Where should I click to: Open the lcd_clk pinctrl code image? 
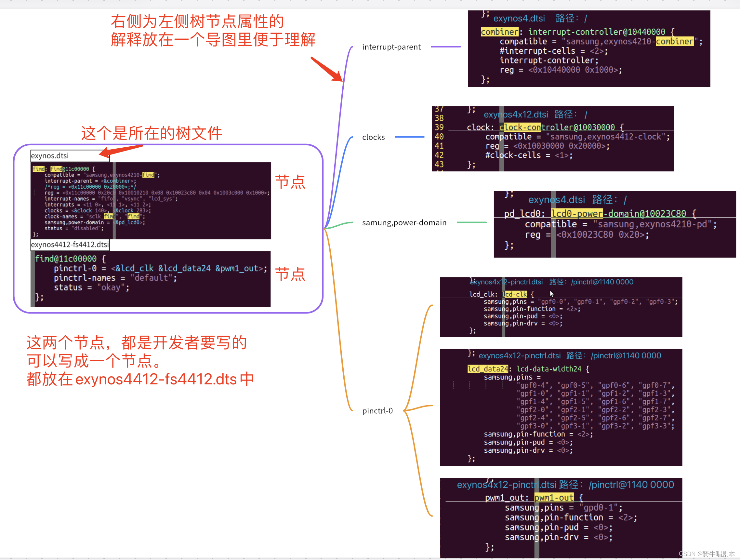pyautogui.click(x=561, y=307)
